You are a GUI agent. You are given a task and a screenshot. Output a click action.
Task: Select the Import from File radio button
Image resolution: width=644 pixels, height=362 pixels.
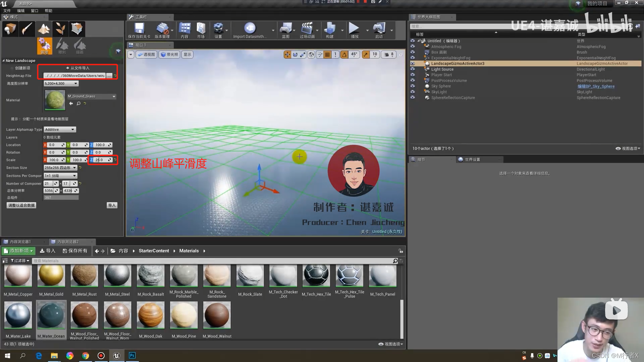pyautogui.click(x=68, y=68)
